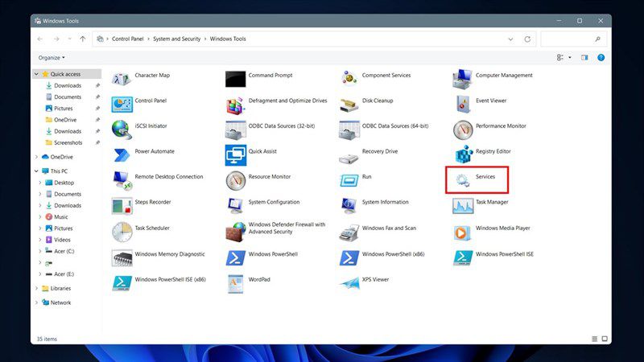The height and width of the screenshot is (362, 644).
Task: Refresh the Windows Tools folder view
Action: click(x=527, y=39)
